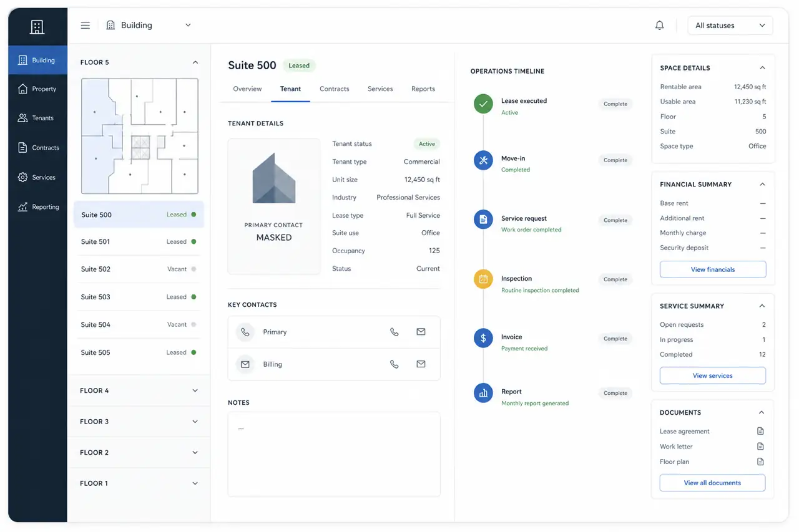Viewport: 799px width, 532px height.
Task: Open the notifications bell
Action: tap(659, 26)
